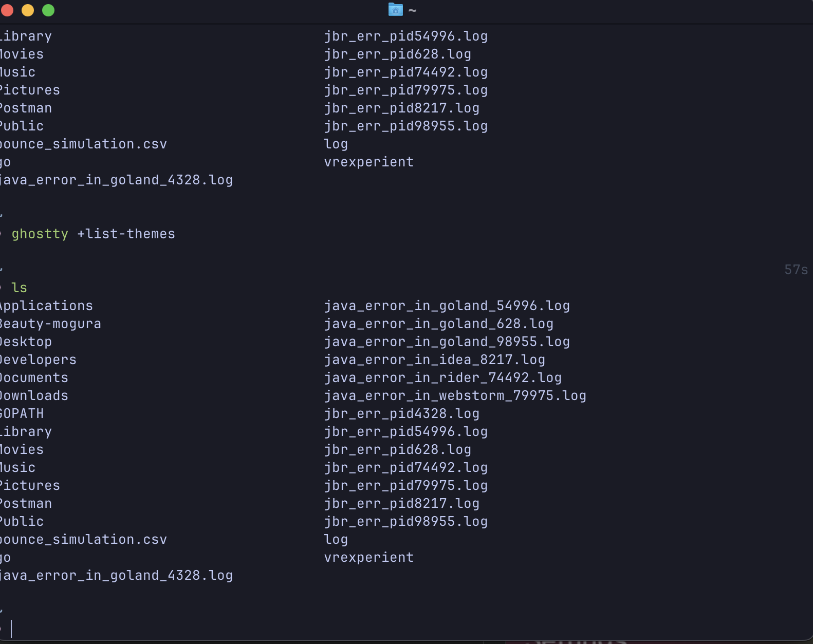
Task: Select java_error_in_webstorm_79975.log entry
Action: [455, 396]
